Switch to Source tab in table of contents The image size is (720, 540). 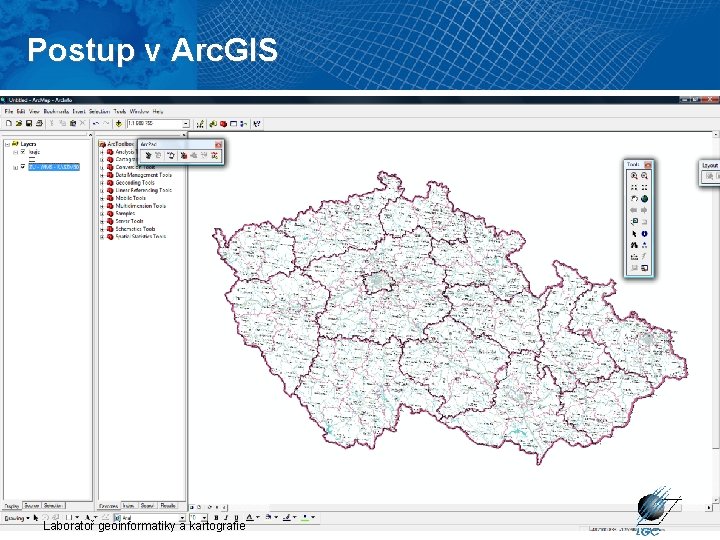point(32,506)
